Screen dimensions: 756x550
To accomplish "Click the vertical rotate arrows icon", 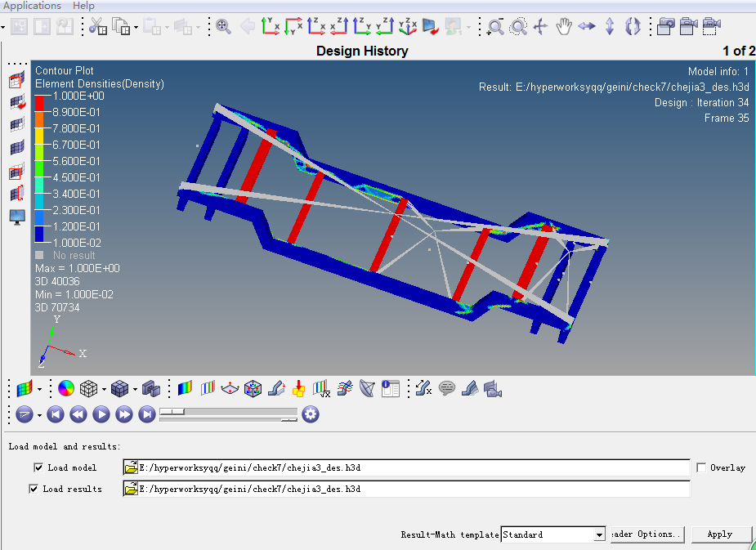I will click(x=610, y=26).
